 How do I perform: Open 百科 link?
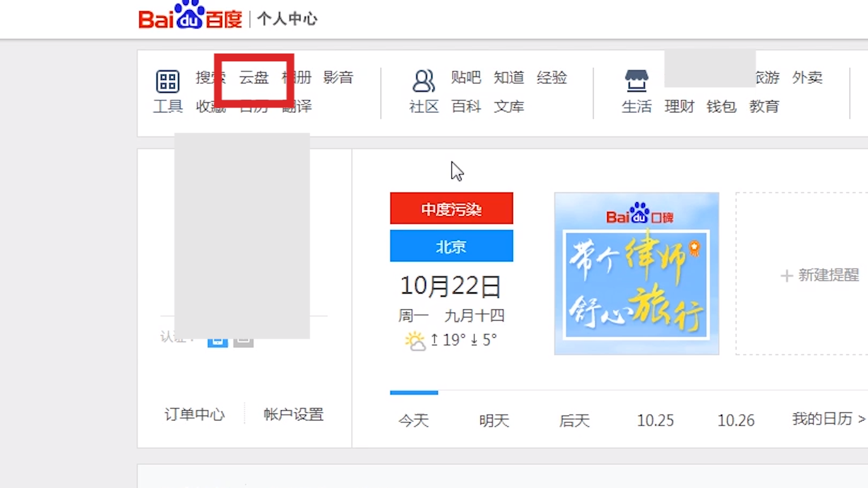[466, 107]
